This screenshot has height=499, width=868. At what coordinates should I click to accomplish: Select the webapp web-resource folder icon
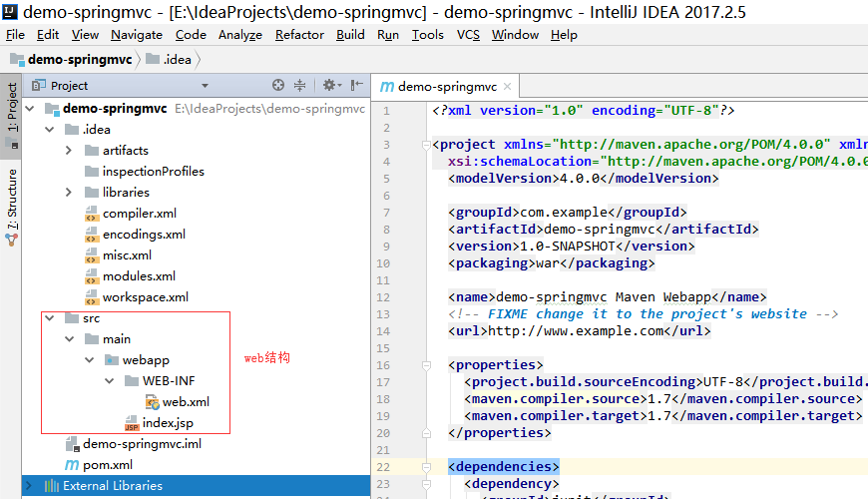pyautogui.click(x=112, y=360)
